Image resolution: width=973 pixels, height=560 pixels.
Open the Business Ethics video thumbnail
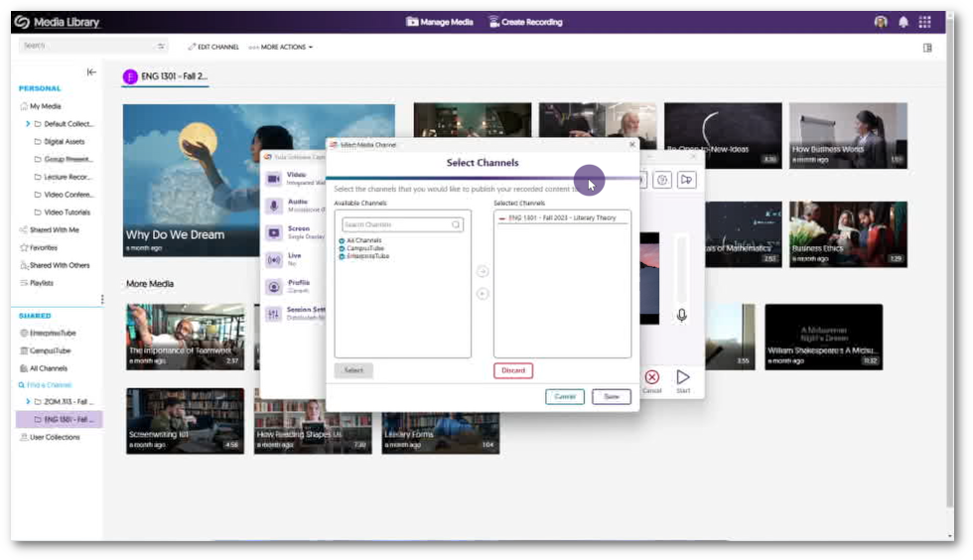[848, 234]
